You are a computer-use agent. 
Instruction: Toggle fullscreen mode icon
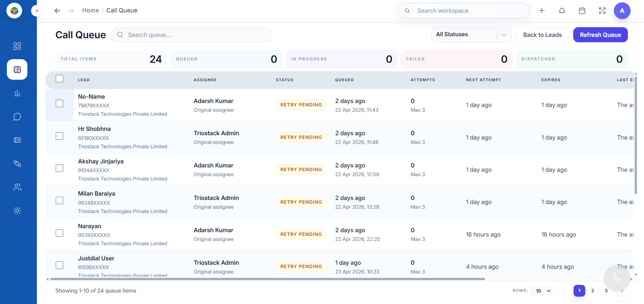[x=602, y=11]
